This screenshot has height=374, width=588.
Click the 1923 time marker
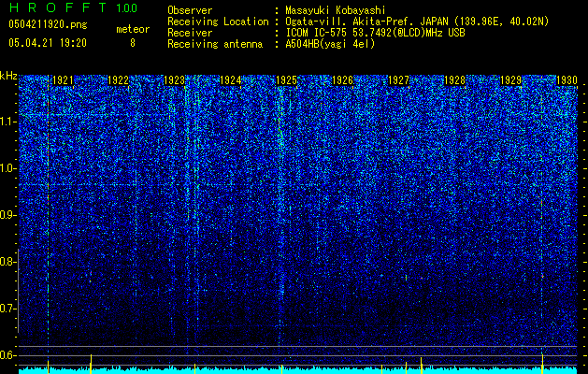[x=175, y=80]
